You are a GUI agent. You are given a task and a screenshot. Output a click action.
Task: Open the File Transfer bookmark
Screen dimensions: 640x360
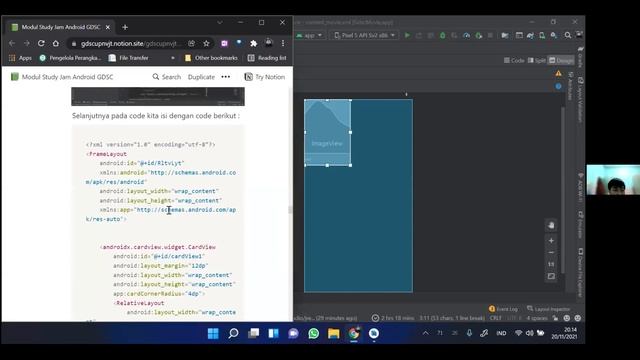[x=129, y=58]
